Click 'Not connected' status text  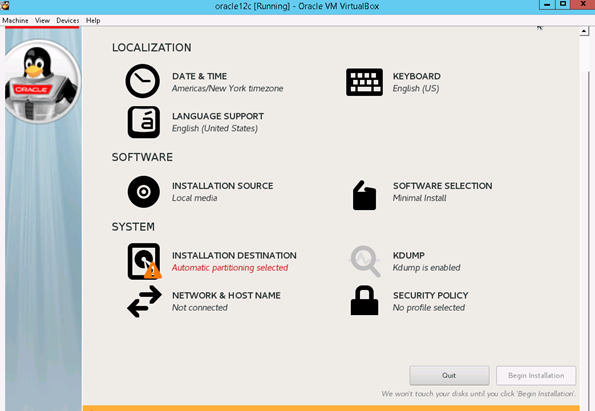[x=200, y=308]
